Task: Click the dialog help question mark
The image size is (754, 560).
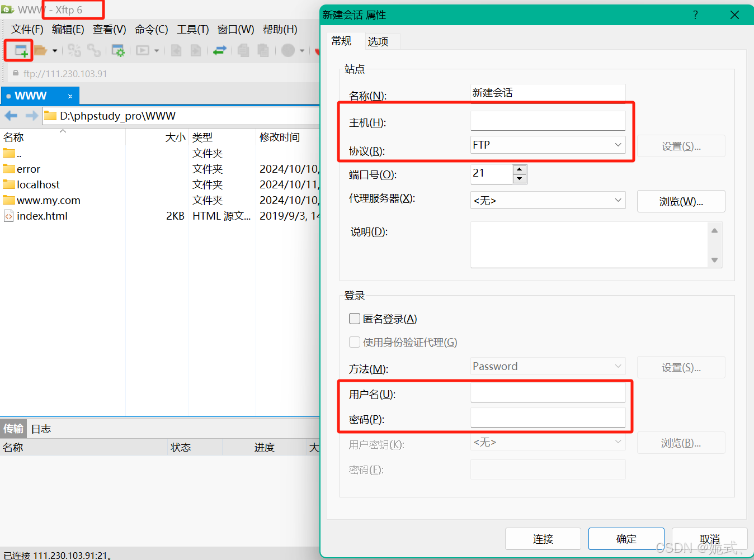Action: 695,15
